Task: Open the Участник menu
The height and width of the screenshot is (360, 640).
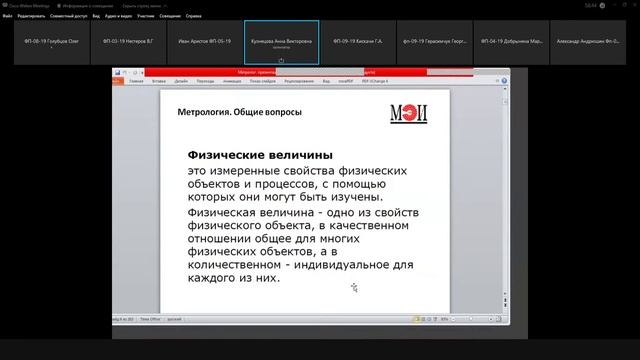Action: tap(146, 16)
